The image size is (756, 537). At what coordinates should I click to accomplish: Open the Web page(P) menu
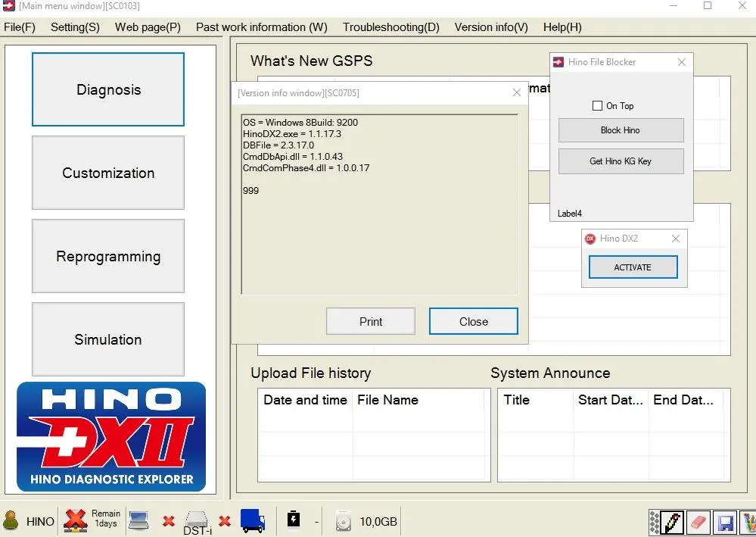pos(148,27)
